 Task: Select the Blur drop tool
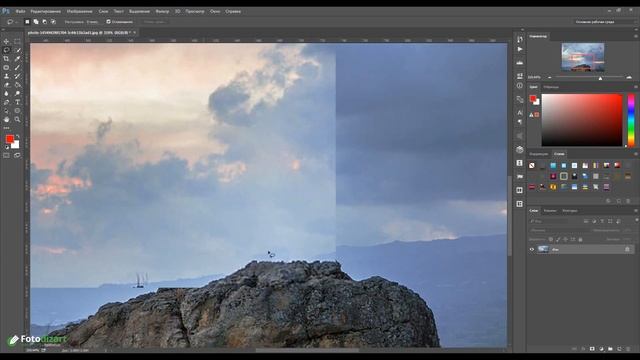[x=6, y=93]
